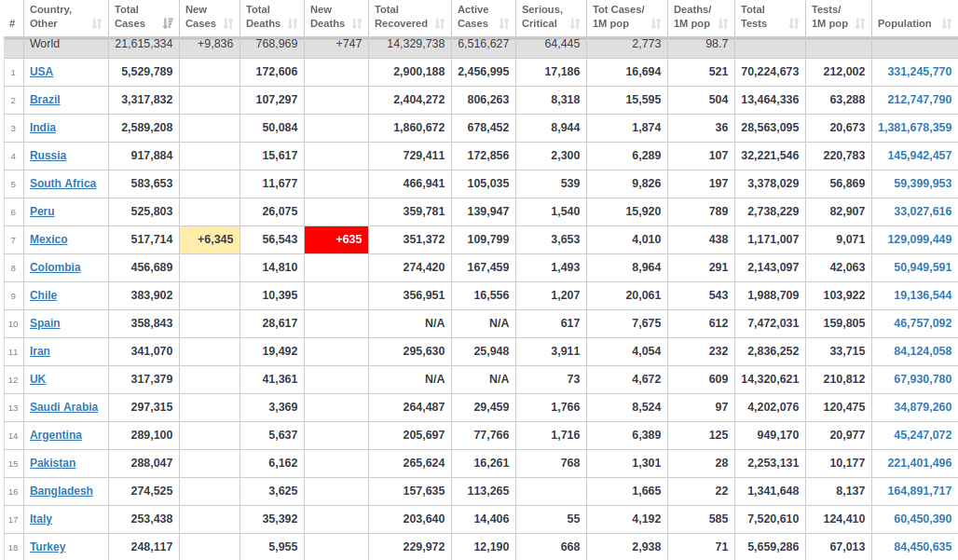Sort the table by New Cases arrows

tap(228, 24)
